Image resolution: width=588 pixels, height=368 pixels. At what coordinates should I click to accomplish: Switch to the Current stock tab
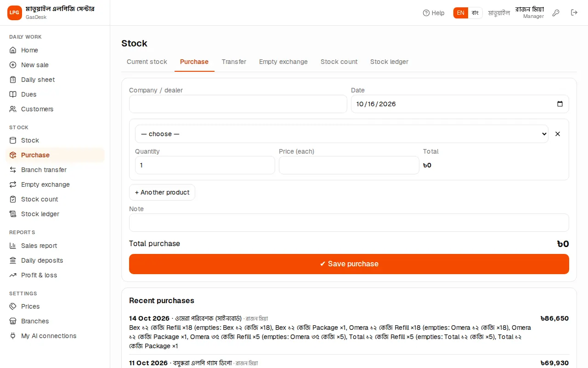point(147,62)
